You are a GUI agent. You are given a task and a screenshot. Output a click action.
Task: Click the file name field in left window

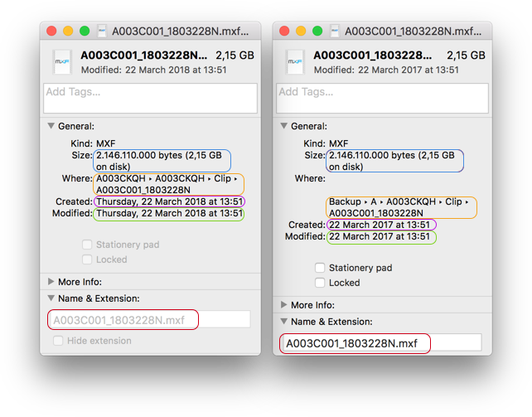click(150, 320)
